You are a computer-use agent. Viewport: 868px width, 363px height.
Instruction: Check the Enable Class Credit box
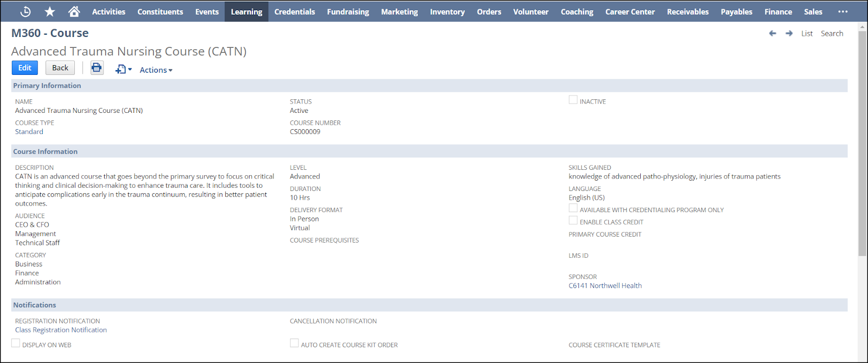(x=573, y=220)
